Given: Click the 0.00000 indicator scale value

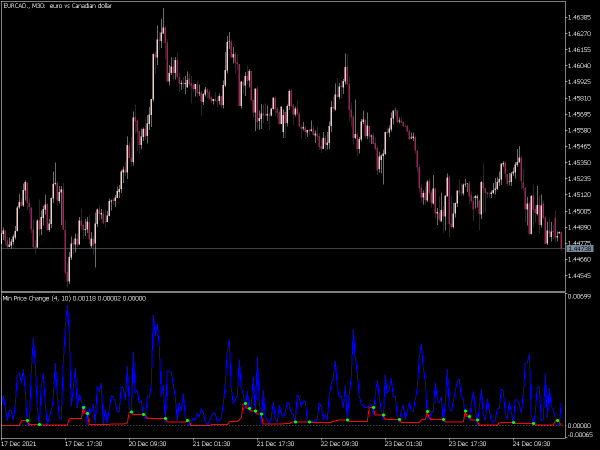Looking at the screenshot, I should (x=579, y=426).
